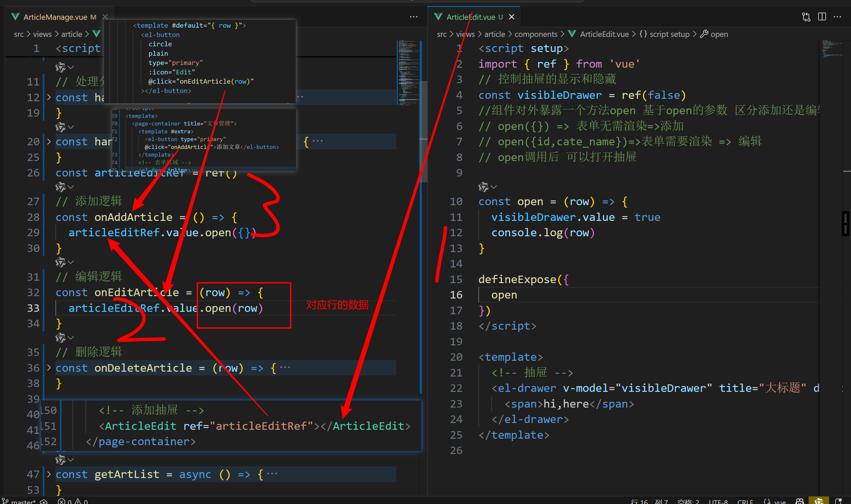Viewport: 851px width, 504px height.
Task: Open more actions menu of right editor
Action: coord(837,17)
